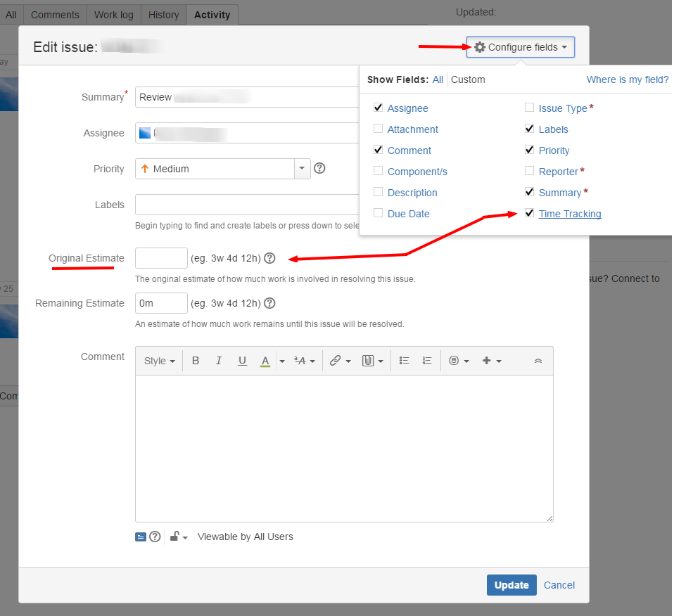Open the Priority dropdown
Image resolution: width=674 pixels, height=616 pixels.
[x=302, y=169]
